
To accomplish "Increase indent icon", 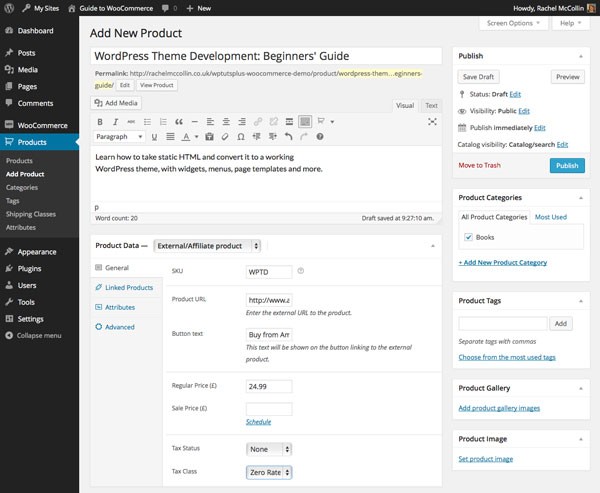I will [272, 137].
